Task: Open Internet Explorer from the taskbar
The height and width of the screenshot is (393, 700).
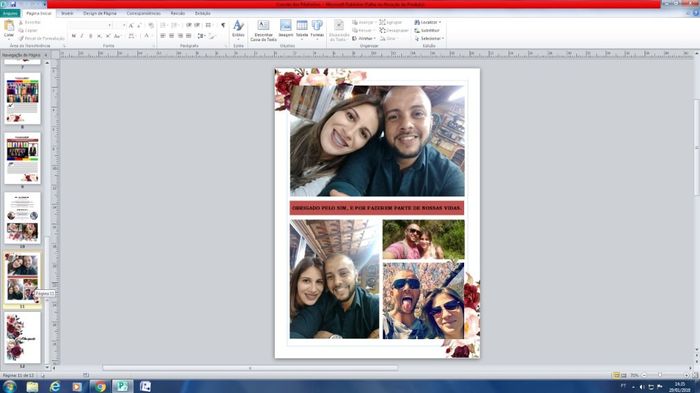Action: 55,386
